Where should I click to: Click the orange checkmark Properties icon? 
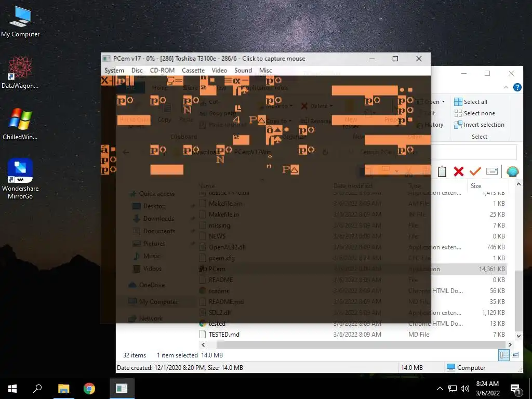pos(475,171)
